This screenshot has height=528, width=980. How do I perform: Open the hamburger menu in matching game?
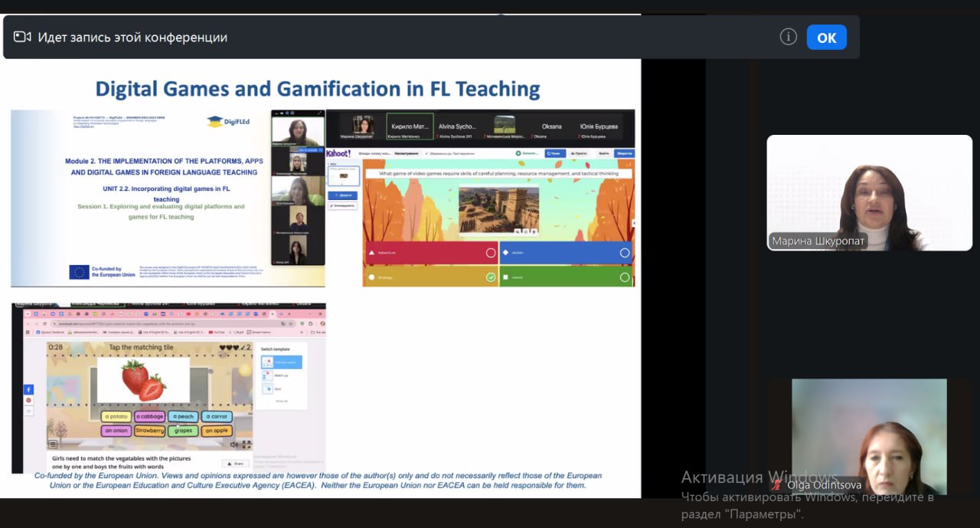53,444
